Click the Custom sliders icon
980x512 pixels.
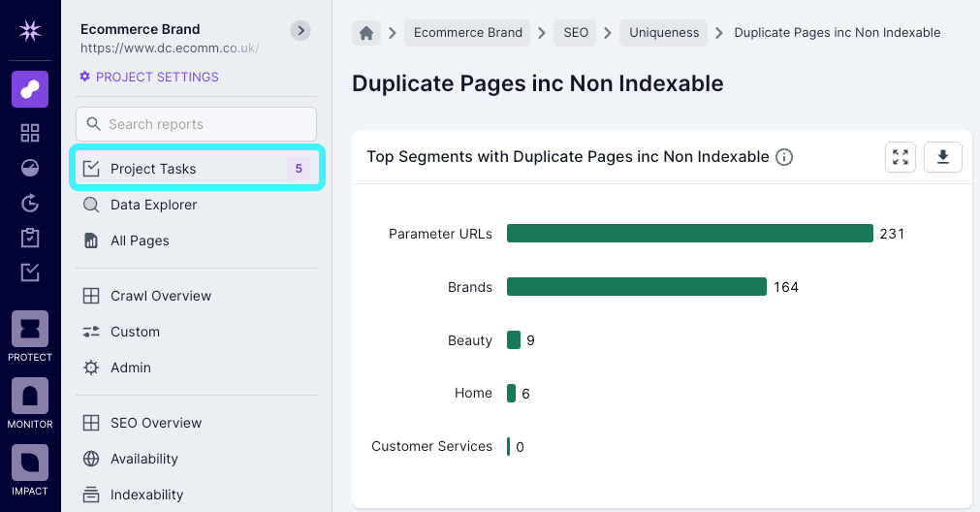click(91, 332)
